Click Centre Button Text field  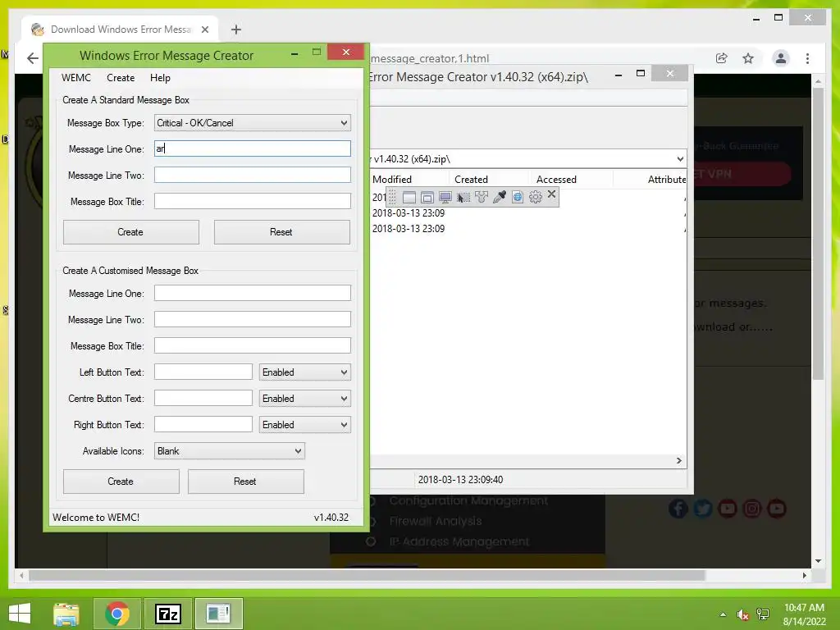203,398
